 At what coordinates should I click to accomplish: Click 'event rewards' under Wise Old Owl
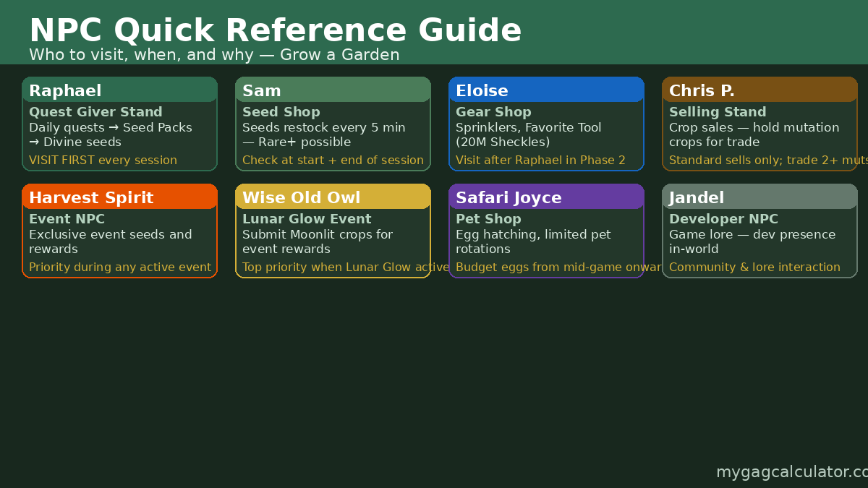286,249
